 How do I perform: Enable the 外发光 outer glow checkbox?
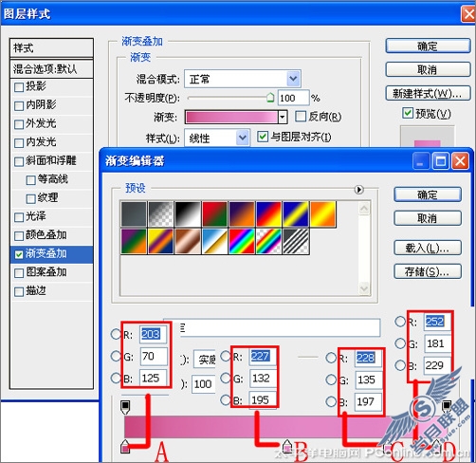click(19, 124)
